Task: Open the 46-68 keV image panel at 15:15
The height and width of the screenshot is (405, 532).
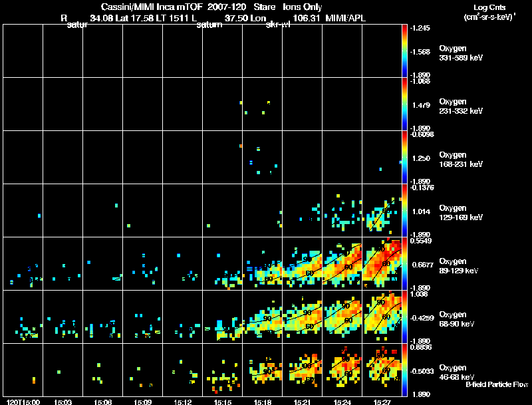Action: 223,370
